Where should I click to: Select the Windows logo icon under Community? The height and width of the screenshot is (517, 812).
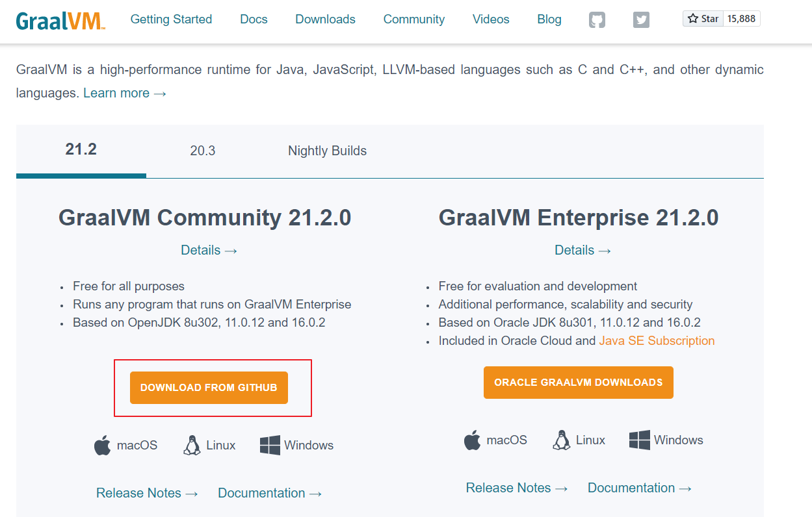(270, 446)
